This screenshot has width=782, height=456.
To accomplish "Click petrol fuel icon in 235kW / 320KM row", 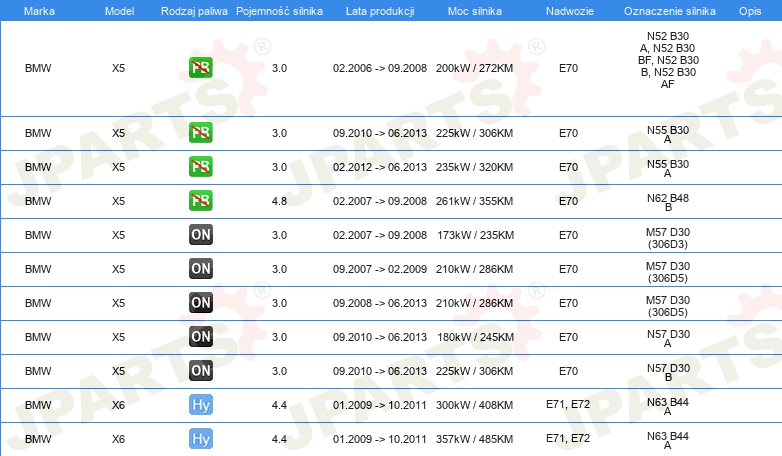I will coord(200,166).
